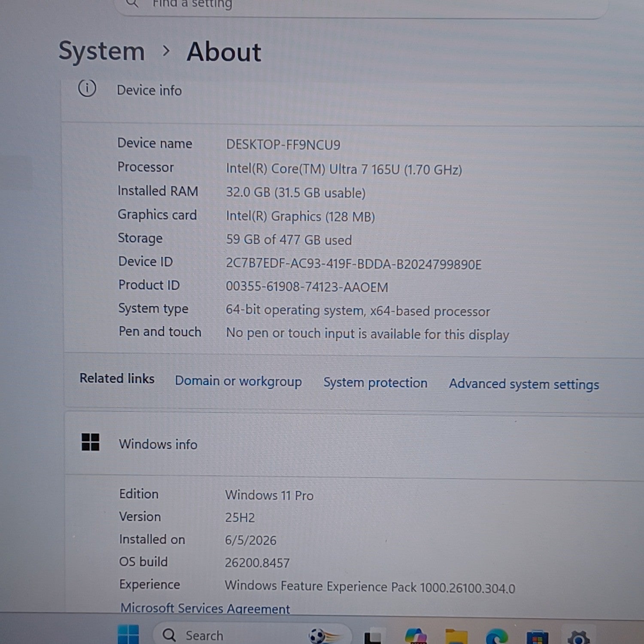The width and height of the screenshot is (644, 644).
Task: Click the Installed on label
Action: (x=152, y=539)
